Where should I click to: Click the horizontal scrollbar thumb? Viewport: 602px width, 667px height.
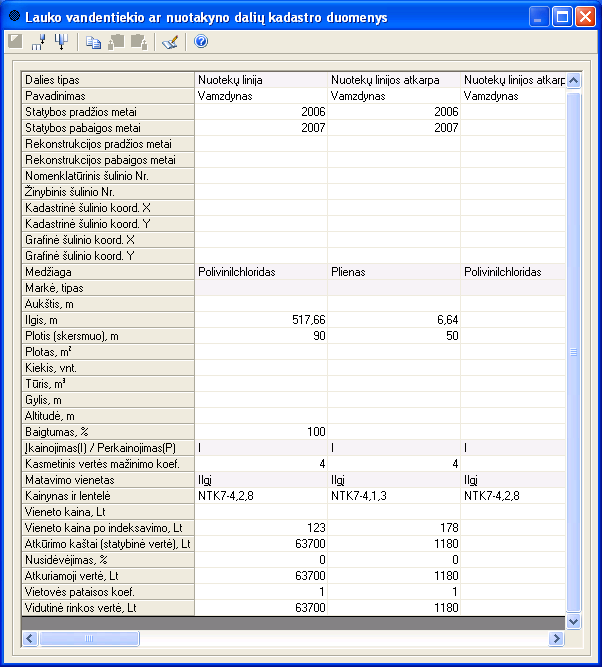tap(89, 638)
